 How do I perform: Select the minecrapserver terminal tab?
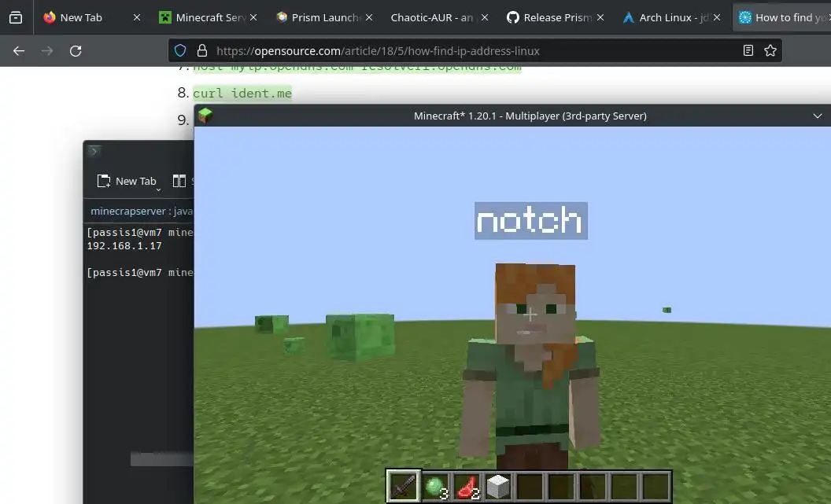[142, 212]
